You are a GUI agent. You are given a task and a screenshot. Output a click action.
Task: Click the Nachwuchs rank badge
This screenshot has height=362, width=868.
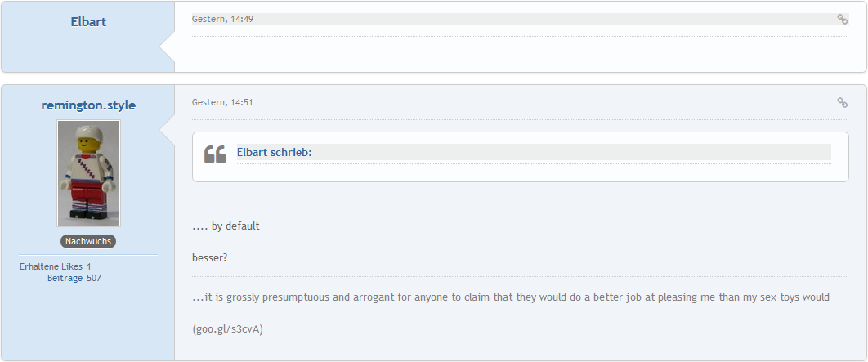pyautogui.click(x=88, y=241)
